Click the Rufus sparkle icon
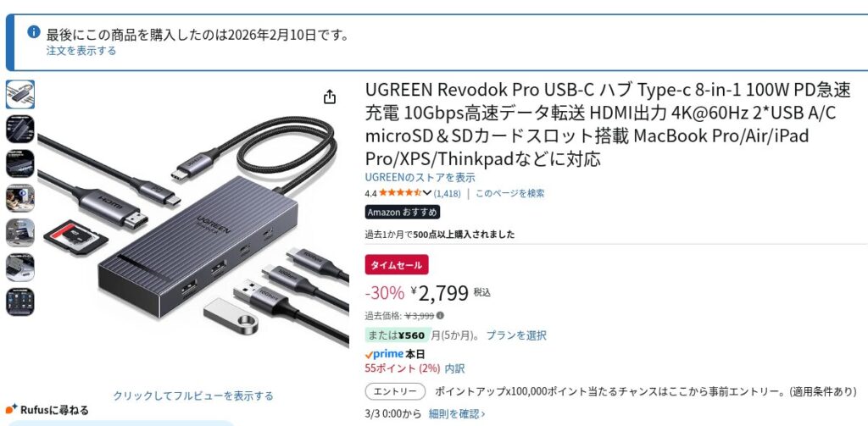This screenshot has height=426, width=868. [x=11, y=409]
